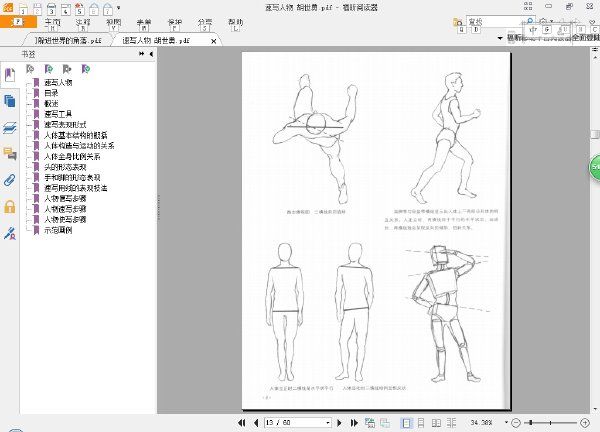Click the 34.38% zoom value
This screenshot has width=600, height=432.
coord(481,423)
